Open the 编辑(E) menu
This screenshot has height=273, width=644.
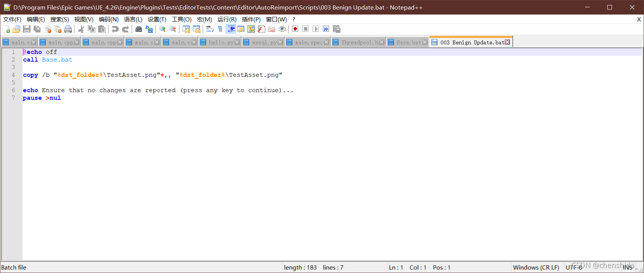pyautogui.click(x=36, y=19)
